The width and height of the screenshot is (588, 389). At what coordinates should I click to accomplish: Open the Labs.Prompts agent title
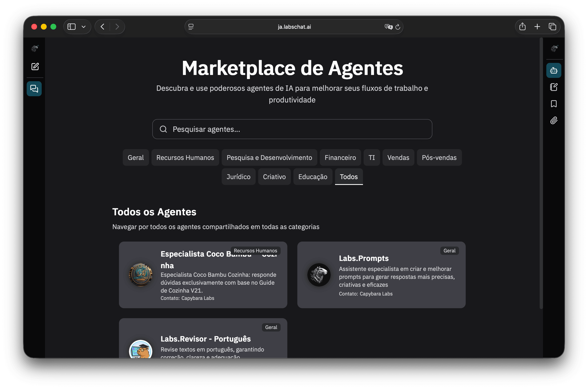[x=364, y=258]
